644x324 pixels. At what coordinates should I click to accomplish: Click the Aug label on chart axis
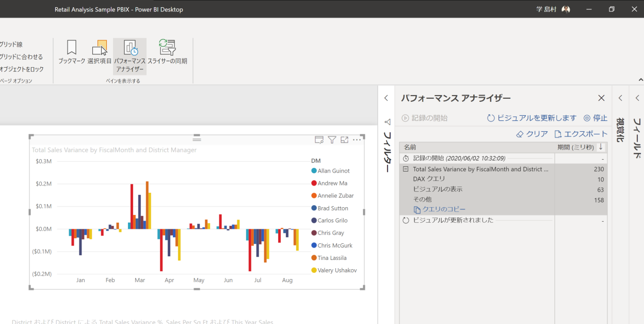click(x=287, y=280)
